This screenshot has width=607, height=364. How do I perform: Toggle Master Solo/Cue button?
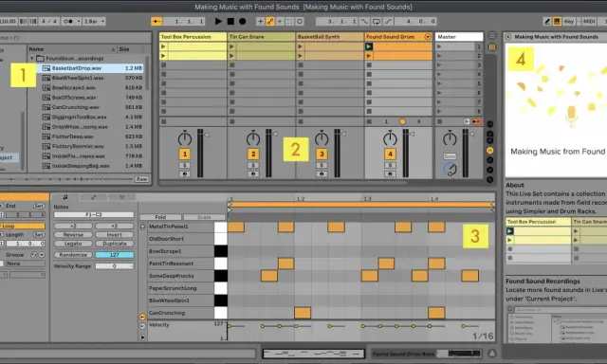450,156
